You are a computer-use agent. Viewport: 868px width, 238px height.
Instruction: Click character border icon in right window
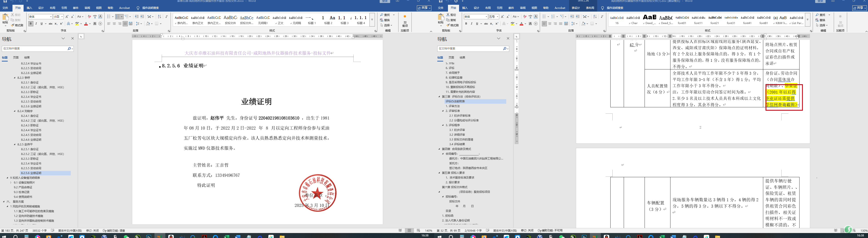point(536,17)
